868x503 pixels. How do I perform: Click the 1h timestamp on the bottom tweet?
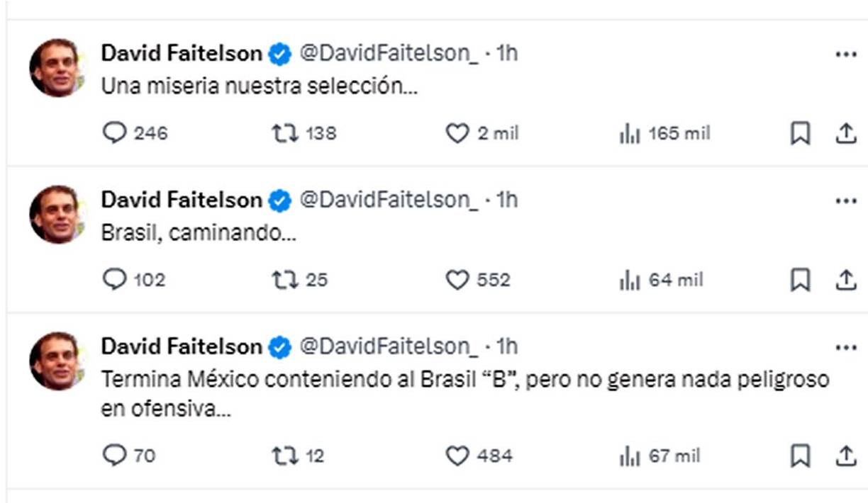tap(506, 346)
